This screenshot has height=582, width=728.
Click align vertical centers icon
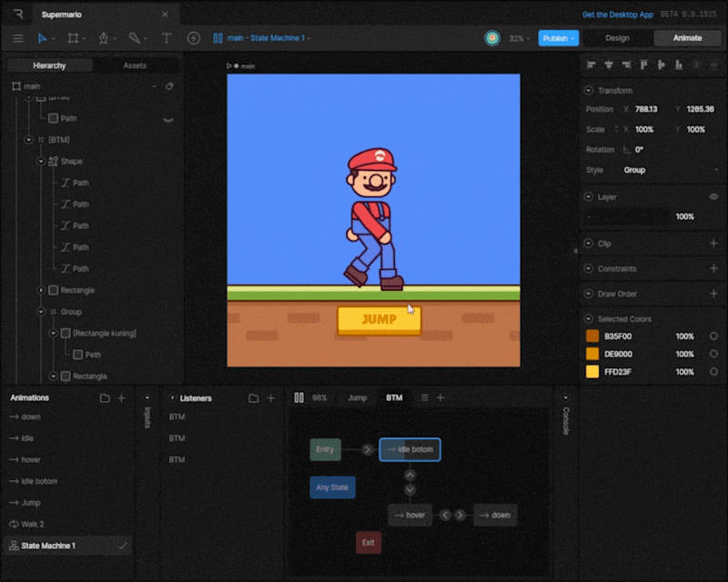[x=662, y=65]
